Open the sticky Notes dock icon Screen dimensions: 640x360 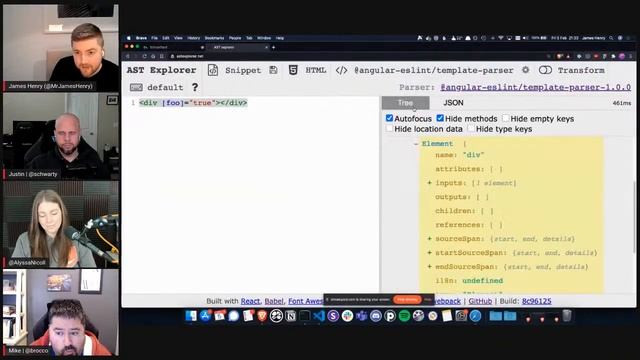click(447, 316)
